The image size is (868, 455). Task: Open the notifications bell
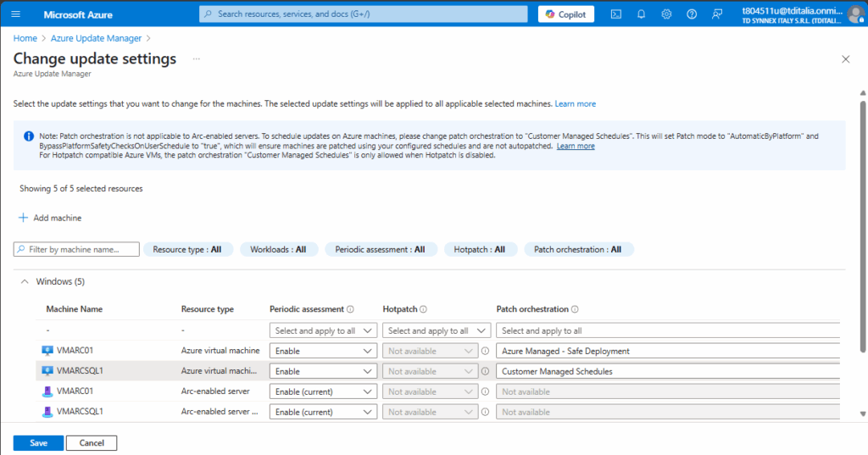[641, 14]
